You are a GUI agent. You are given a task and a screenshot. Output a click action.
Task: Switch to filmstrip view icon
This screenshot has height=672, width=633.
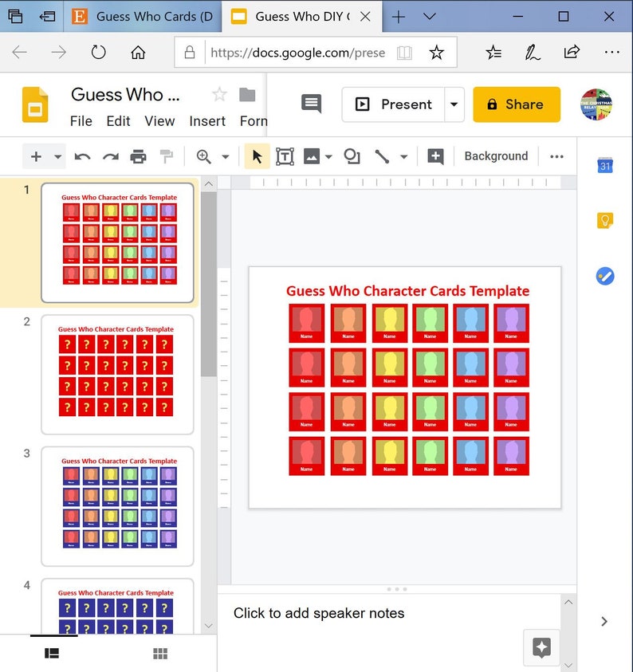click(52, 653)
